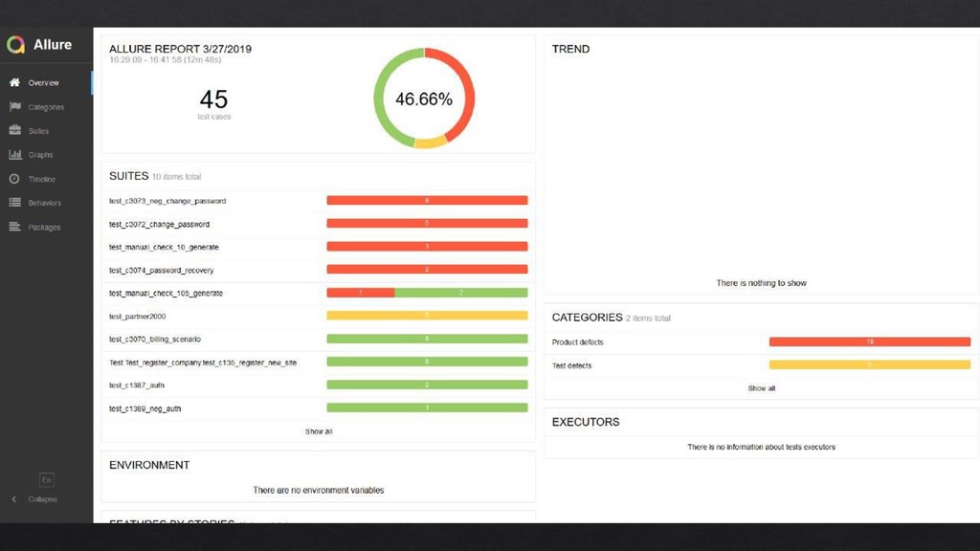The width and height of the screenshot is (980, 551).
Task: Open the En language selector
Action: tap(46, 480)
